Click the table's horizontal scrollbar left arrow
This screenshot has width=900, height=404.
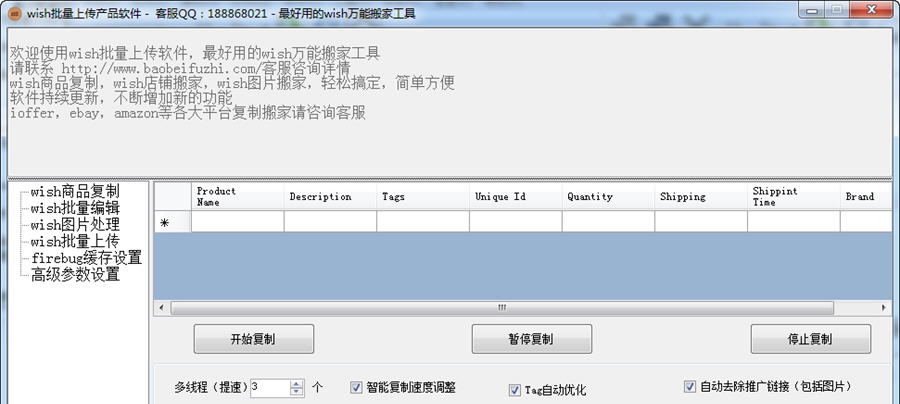click(x=161, y=308)
